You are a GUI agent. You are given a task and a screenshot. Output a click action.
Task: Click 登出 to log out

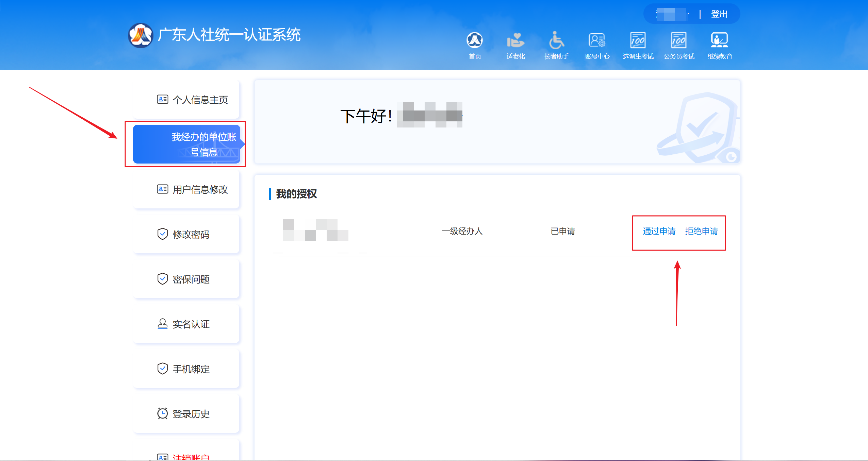click(x=719, y=14)
